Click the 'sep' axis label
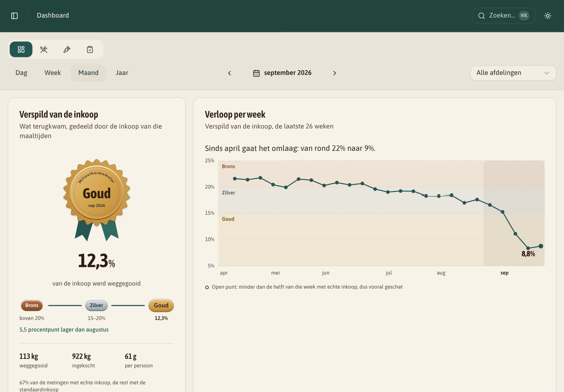Screen dimensions: 564x392 point(504,273)
